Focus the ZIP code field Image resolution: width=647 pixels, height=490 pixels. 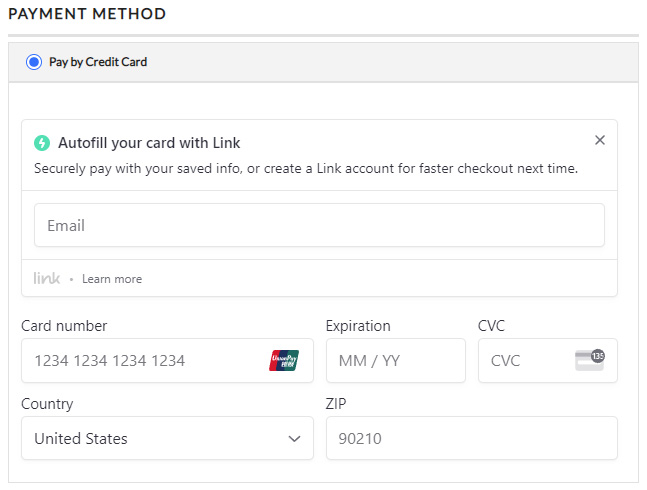(471, 438)
